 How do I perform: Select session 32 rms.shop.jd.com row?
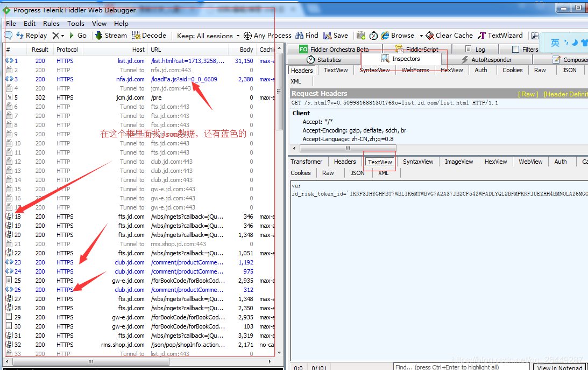(x=140, y=345)
